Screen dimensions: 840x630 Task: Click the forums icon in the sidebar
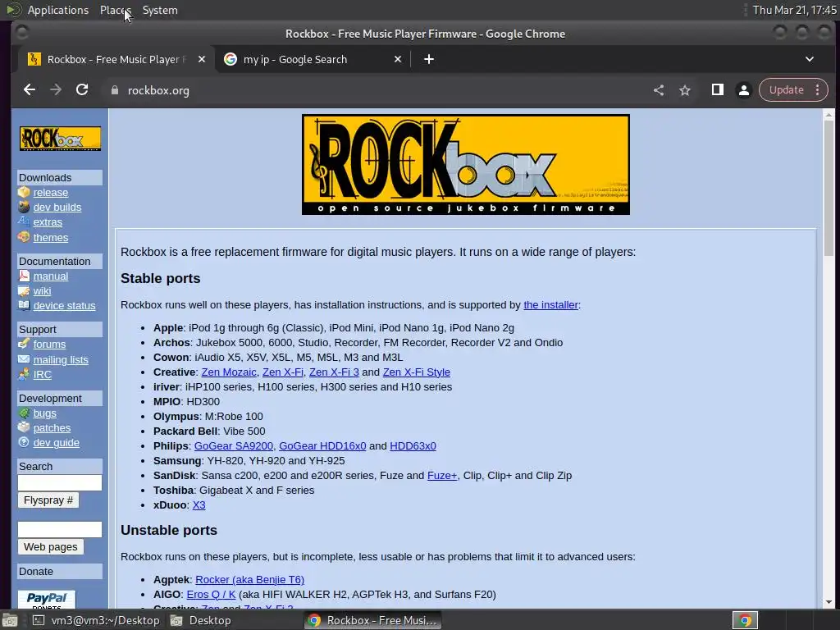click(24, 344)
